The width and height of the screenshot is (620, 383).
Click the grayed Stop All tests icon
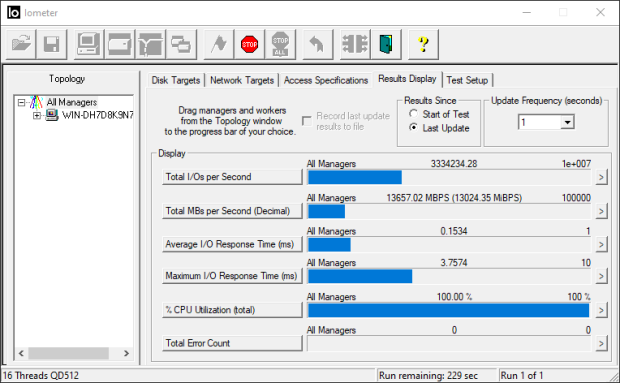(280, 44)
